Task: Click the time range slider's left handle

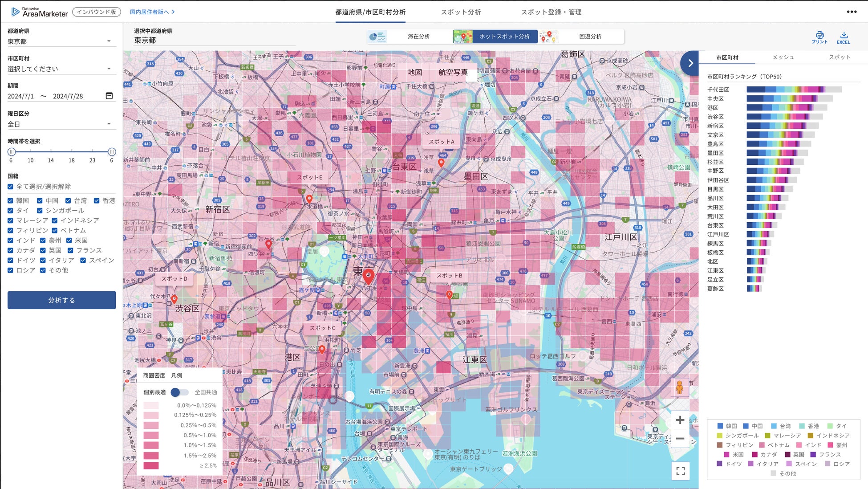Action: tap(12, 152)
